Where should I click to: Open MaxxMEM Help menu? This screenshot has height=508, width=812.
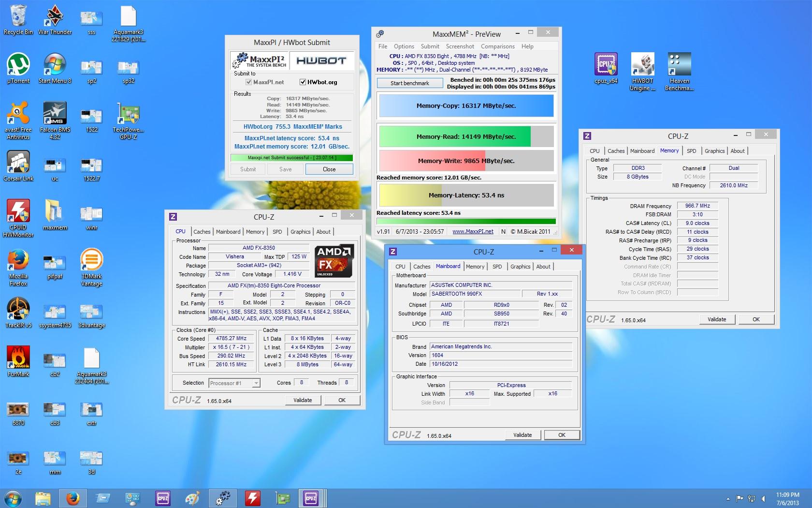tap(527, 46)
